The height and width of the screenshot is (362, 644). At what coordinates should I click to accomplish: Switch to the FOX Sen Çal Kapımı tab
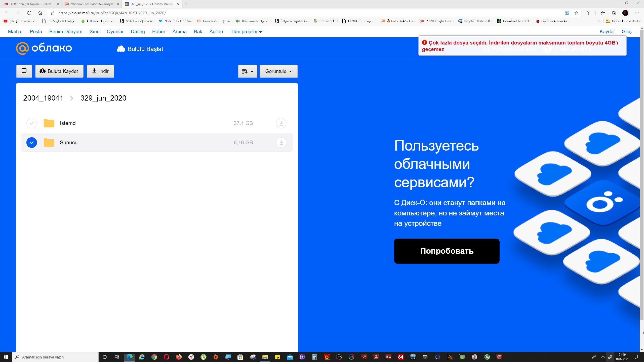click(31, 4)
